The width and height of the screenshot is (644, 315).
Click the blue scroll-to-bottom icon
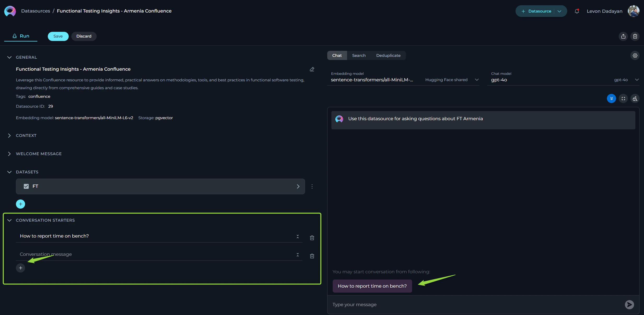pos(611,99)
